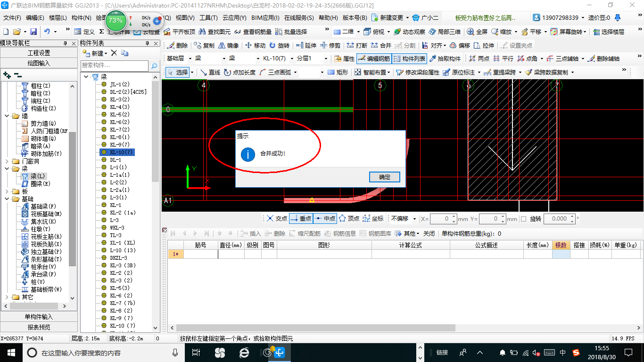Open the 楼层(L) menu
This screenshot has height=362, width=644.
[58, 18]
